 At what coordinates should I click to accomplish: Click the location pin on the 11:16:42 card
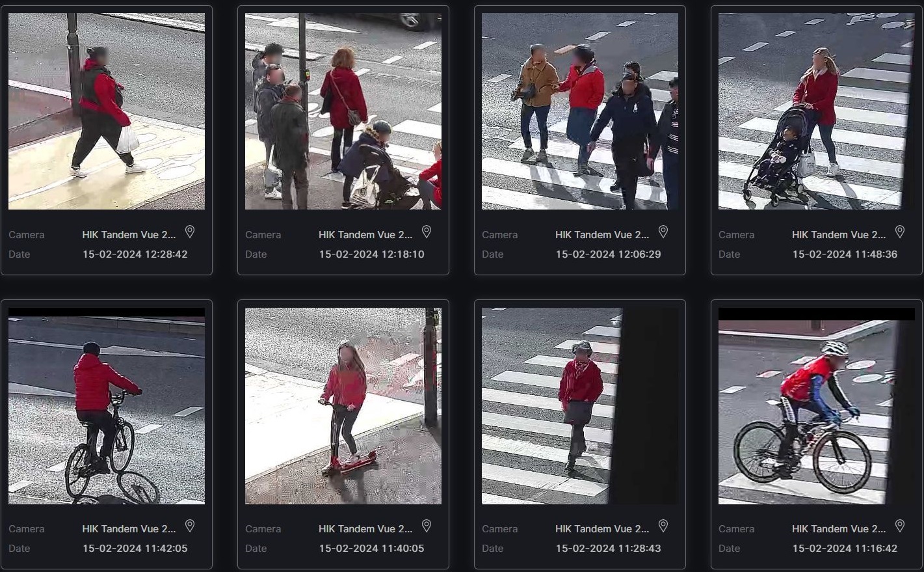point(900,526)
